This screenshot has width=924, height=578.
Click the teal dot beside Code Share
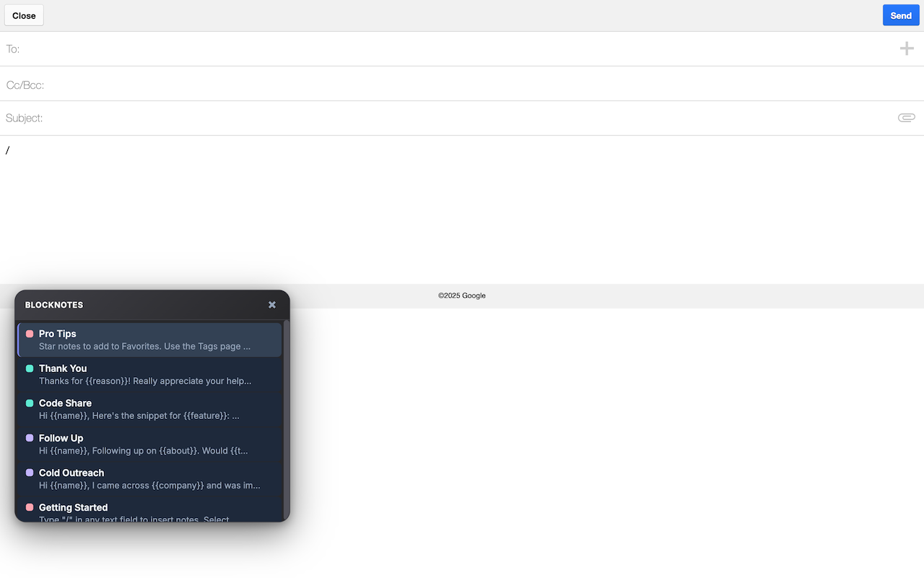click(x=29, y=403)
